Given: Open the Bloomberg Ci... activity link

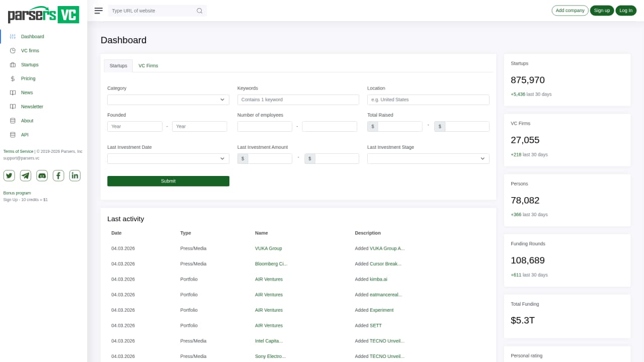Looking at the screenshot, I should click(x=271, y=264).
